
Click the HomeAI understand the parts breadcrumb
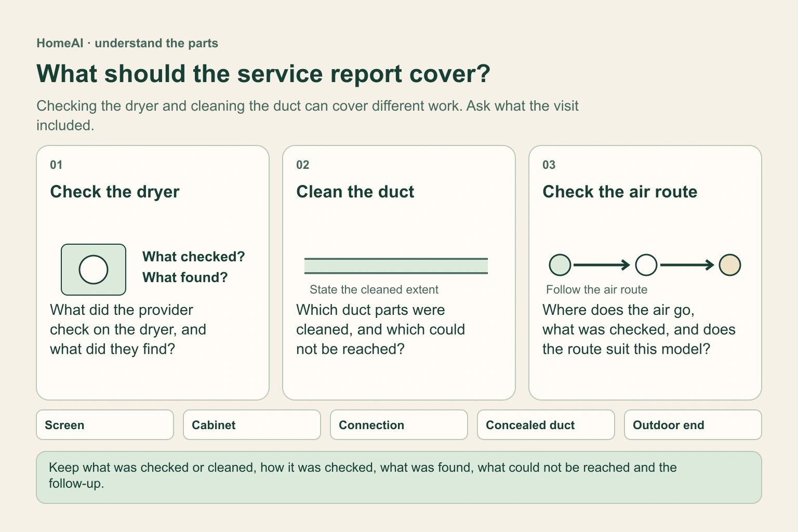point(127,43)
